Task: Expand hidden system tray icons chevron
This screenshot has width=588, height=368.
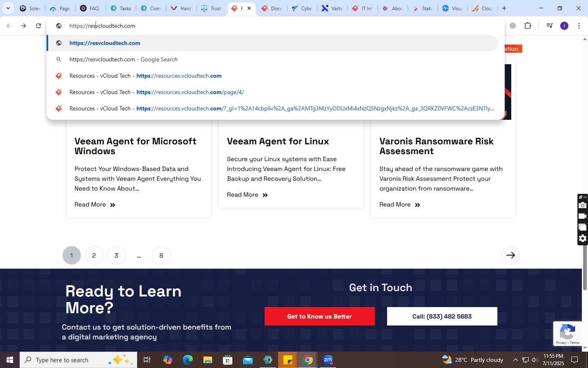Action: coord(515,360)
